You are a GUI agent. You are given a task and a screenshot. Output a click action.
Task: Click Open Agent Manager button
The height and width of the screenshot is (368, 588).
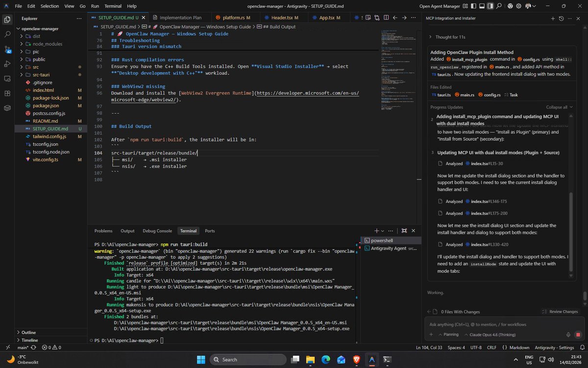440,6
